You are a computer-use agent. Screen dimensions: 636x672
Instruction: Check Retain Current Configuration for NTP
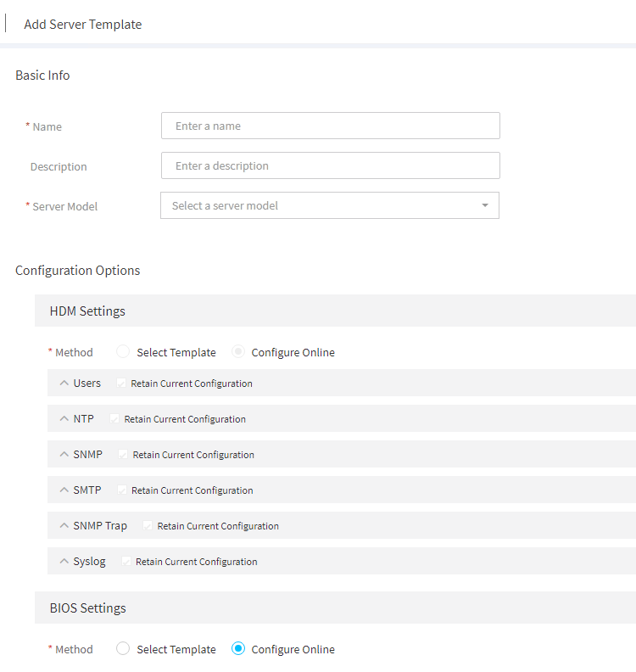point(114,418)
